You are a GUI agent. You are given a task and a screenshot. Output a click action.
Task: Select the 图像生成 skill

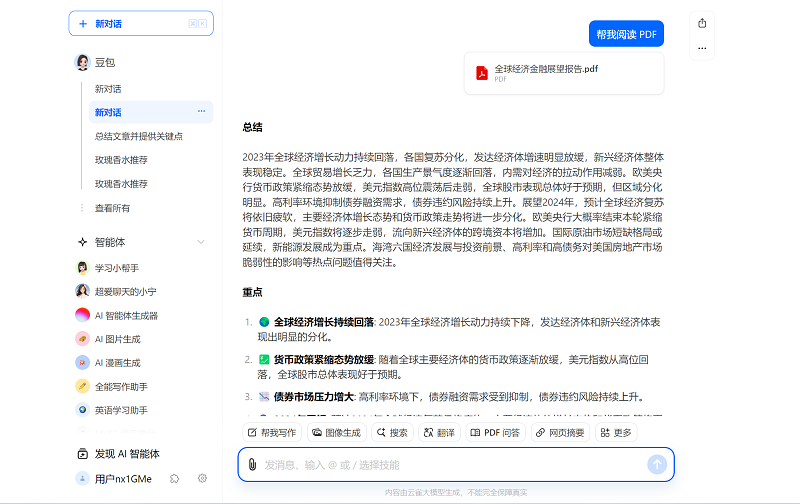(337, 433)
